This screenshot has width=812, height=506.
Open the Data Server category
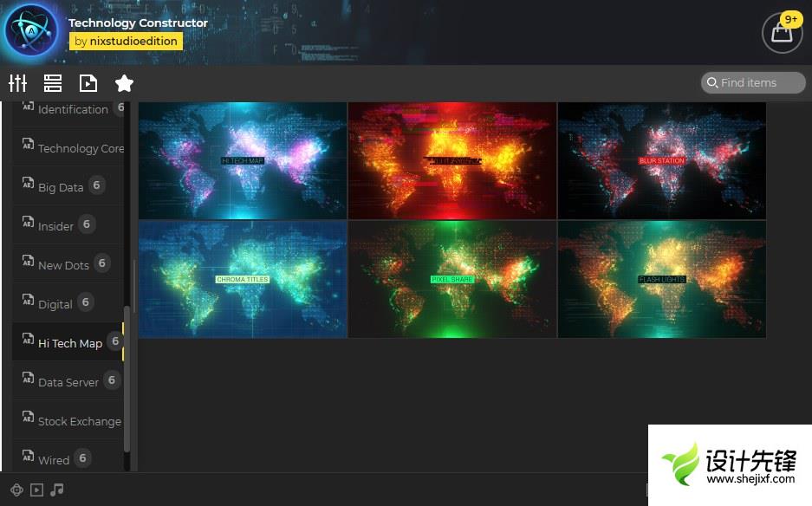pyautogui.click(x=68, y=382)
